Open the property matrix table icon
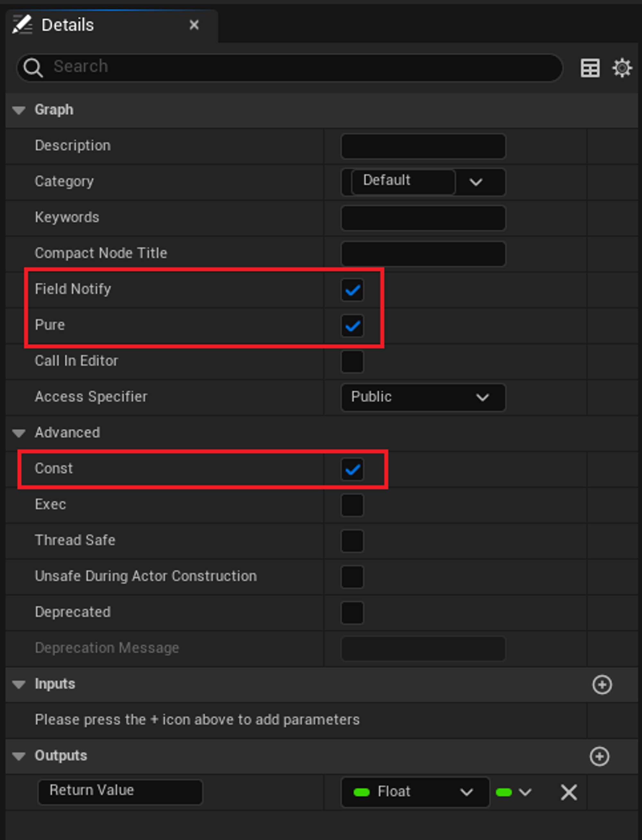Screen dimensions: 642x840 [590, 68]
